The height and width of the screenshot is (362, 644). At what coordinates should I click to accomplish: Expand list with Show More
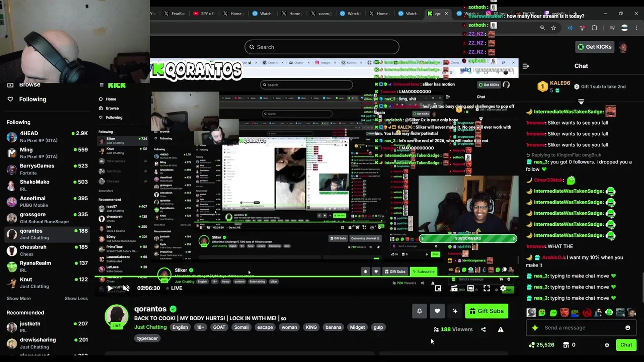[x=19, y=299]
